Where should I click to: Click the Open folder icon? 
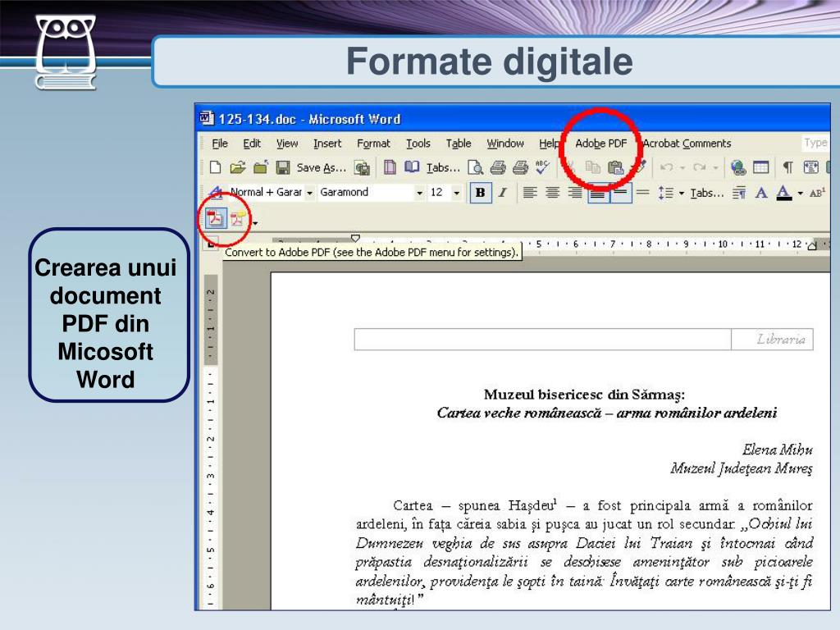tap(238, 167)
